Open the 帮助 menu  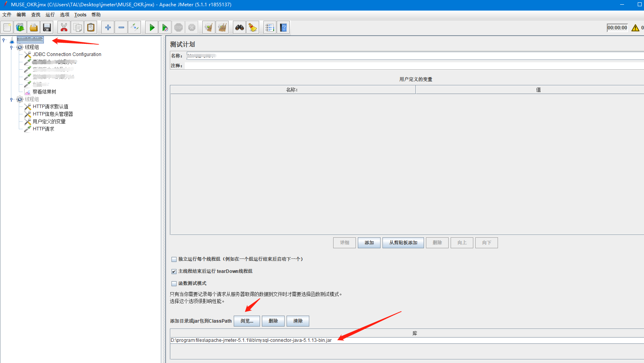pos(96,15)
